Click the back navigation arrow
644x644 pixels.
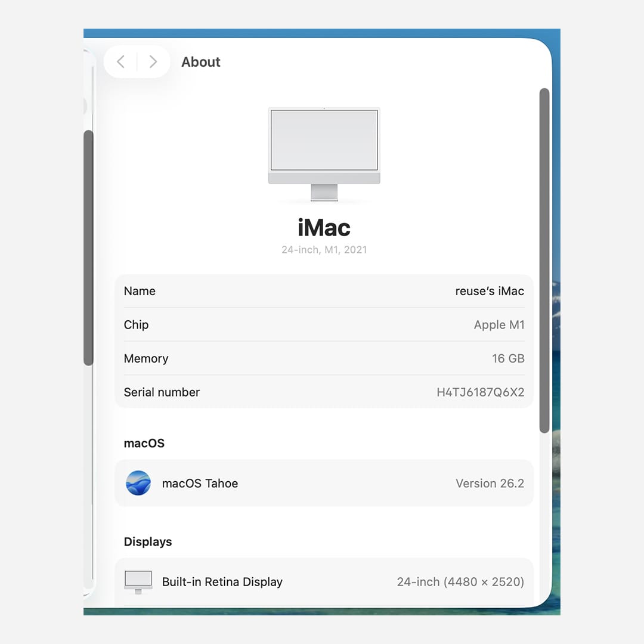(121, 61)
